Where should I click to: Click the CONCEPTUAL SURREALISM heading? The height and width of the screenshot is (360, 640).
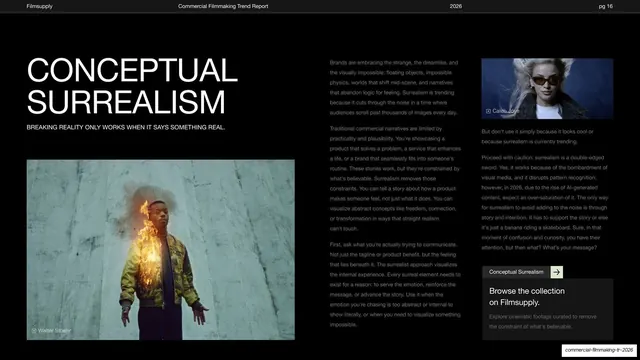coord(132,86)
